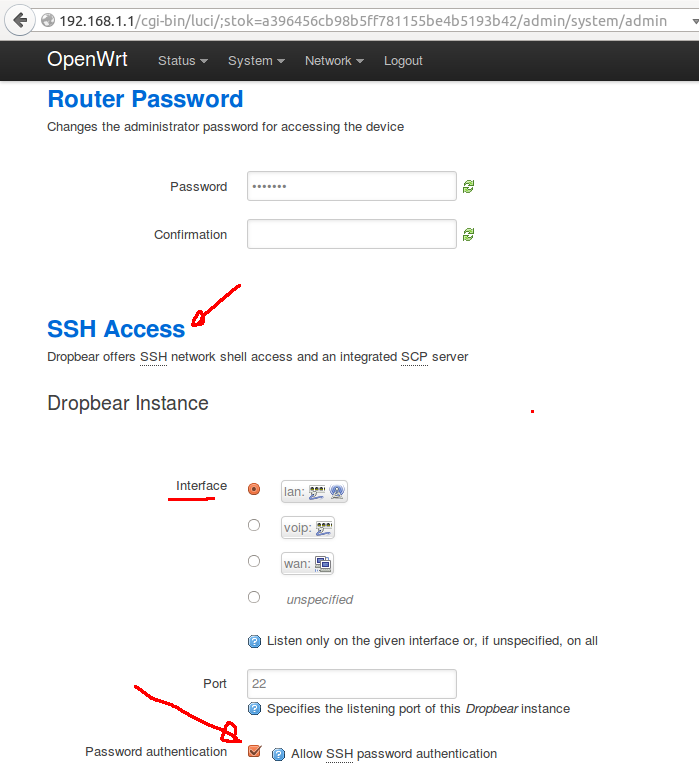Click help icon under Port field

254,709
